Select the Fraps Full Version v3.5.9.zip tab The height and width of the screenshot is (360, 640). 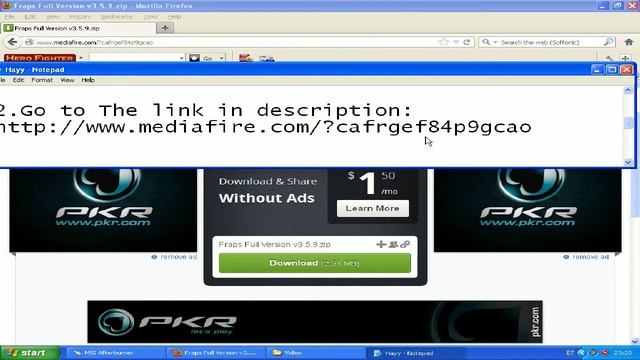coord(78,28)
